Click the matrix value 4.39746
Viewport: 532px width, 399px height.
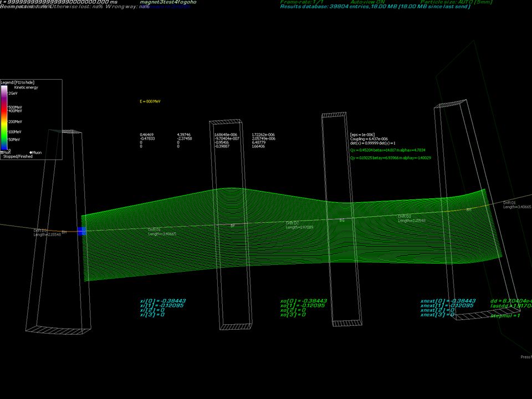point(183,135)
